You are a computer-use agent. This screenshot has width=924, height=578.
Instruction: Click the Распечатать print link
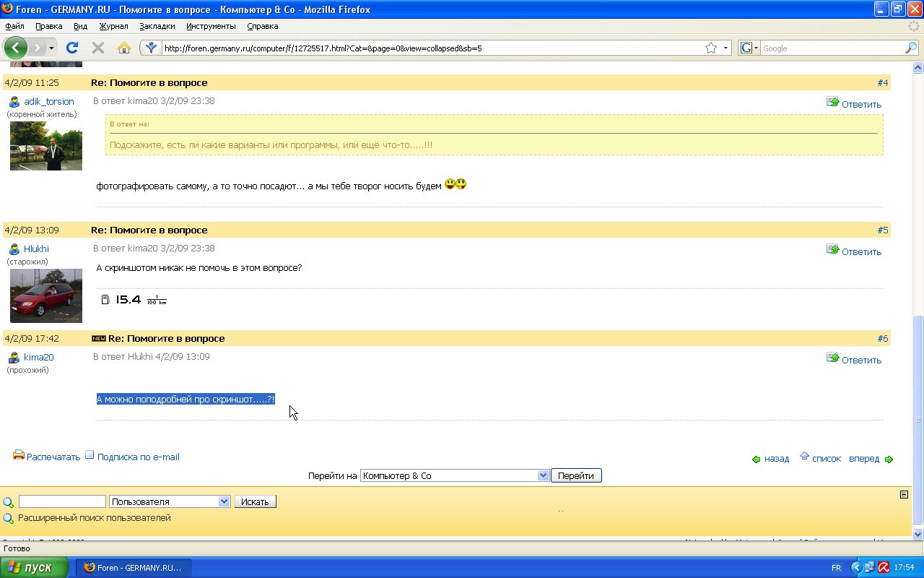point(53,457)
